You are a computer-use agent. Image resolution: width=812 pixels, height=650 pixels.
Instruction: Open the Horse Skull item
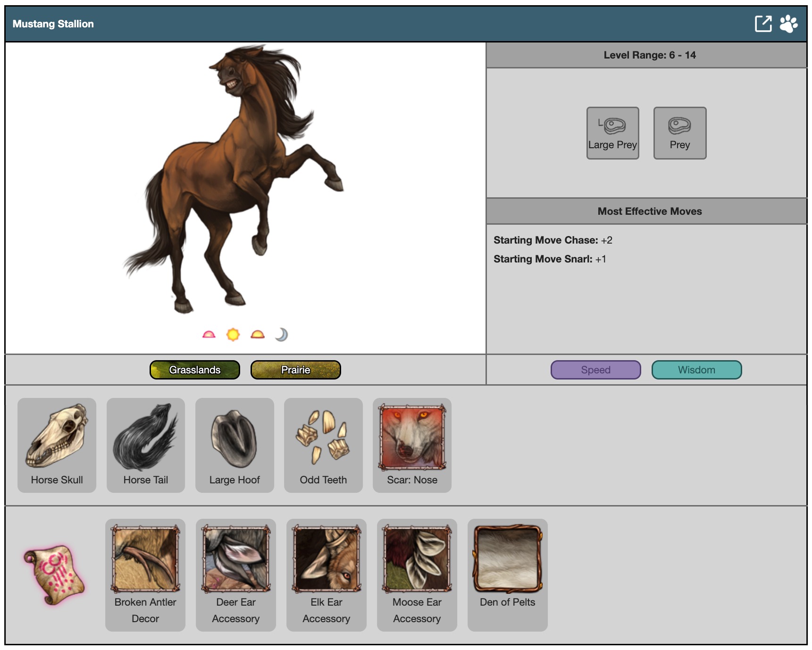pyautogui.click(x=57, y=445)
